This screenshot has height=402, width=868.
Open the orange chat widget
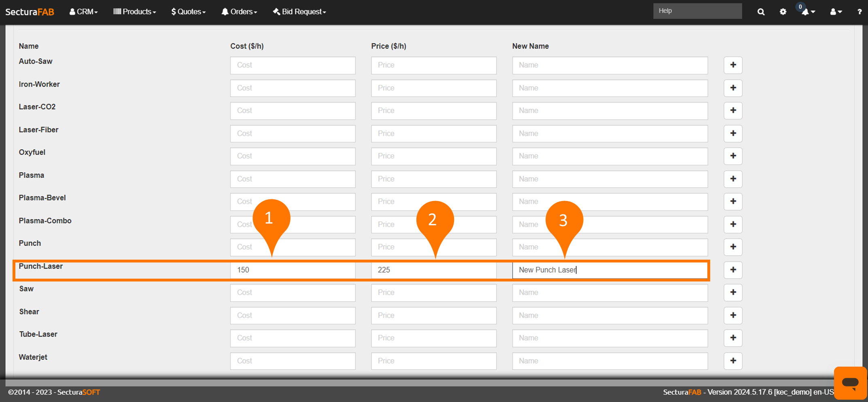pyautogui.click(x=850, y=382)
